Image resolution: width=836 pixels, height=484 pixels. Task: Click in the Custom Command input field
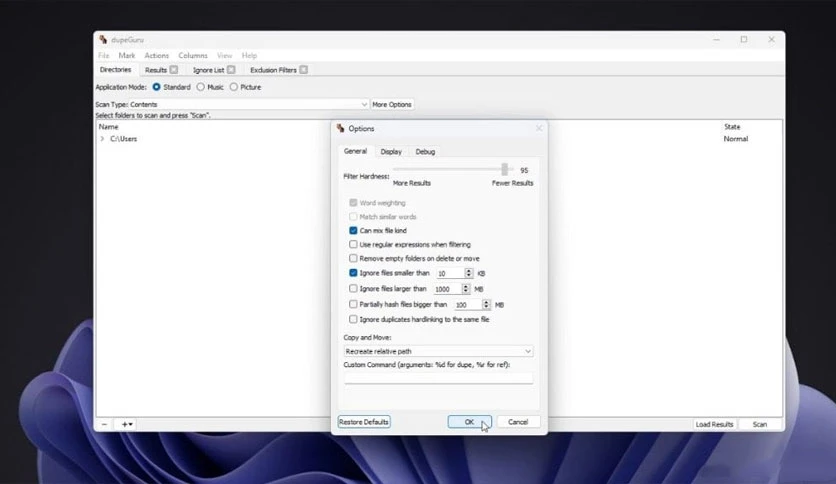tap(438, 378)
